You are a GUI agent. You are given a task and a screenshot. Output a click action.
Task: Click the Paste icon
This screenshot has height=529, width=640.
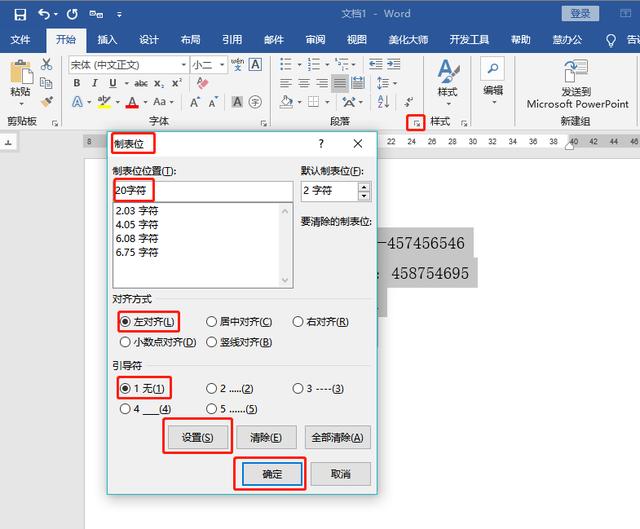click(x=21, y=73)
